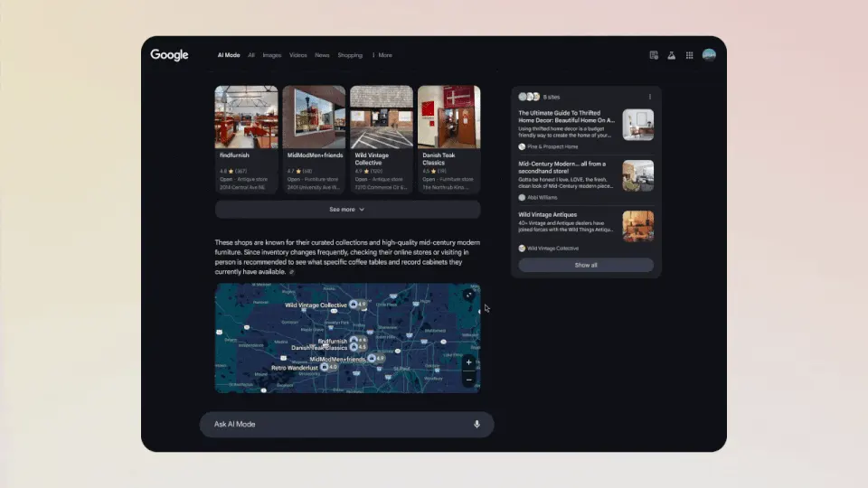Switch to the Shopping tab
Image resolution: width=868 pixels, height=488 pixels.
(350, 55)
